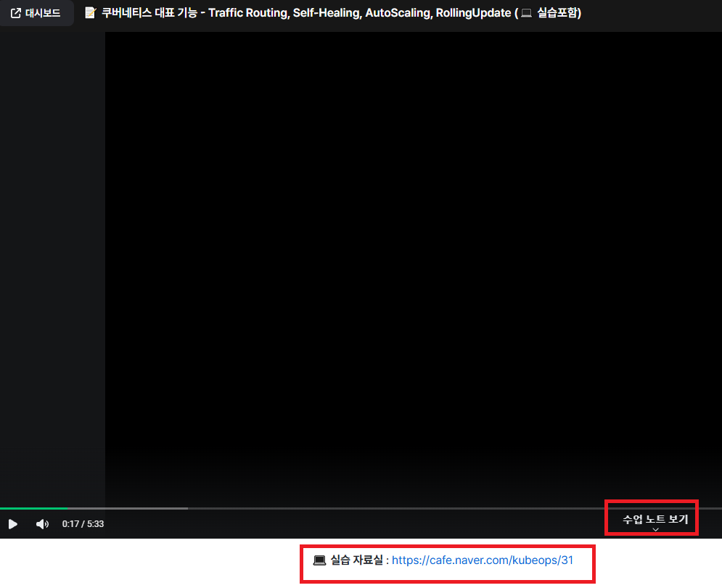722x588 pixels.
Task: Expand the 수업 노트 보기 class notes
Action: tap(655, 520)
